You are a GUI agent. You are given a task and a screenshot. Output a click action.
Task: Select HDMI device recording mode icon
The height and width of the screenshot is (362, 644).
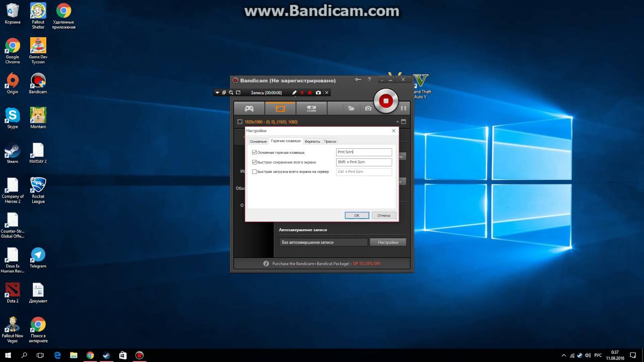click(x=311, y=108)
